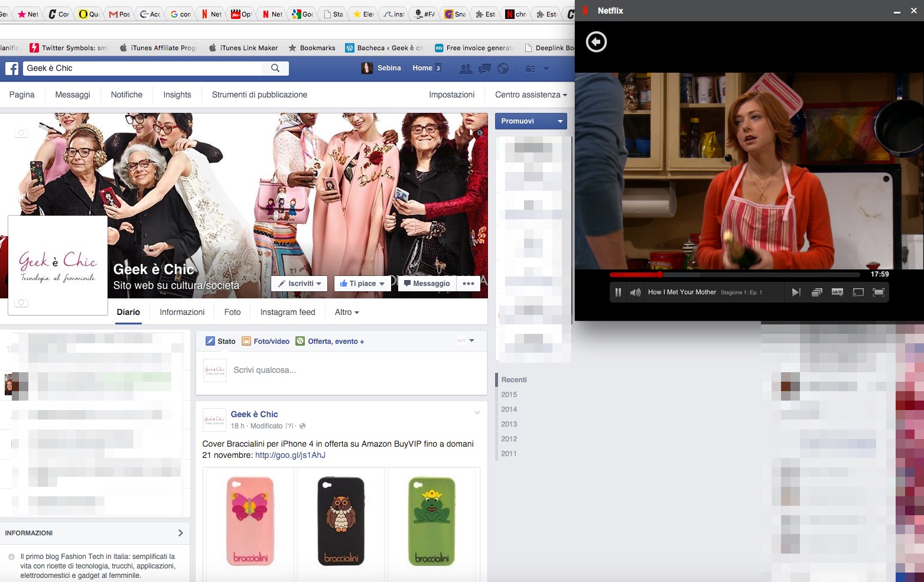Screen dimensions: 924x582
Task: Open Facebook privacy shortcuts lock icon
Action: tap(530, 69)
